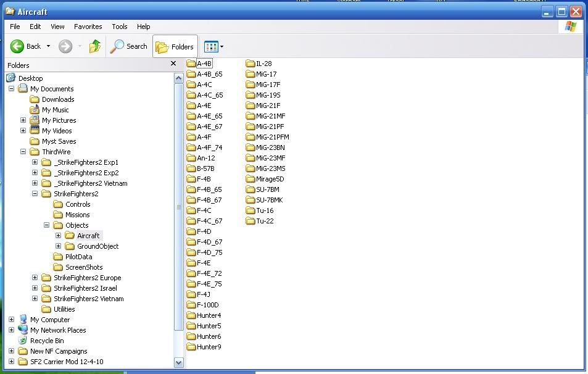The image size is (588, 374).
Task: Open Search with the magnifier icon
Action: [x=117, y=46]
